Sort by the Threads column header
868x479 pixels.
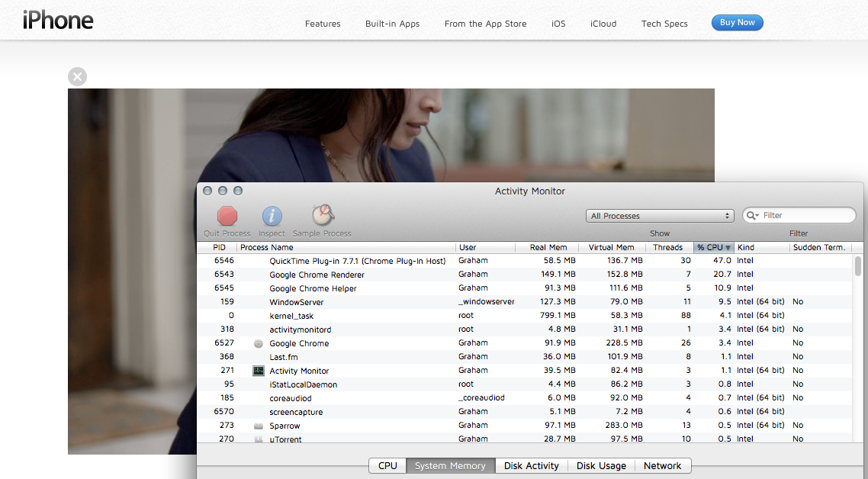669,248
